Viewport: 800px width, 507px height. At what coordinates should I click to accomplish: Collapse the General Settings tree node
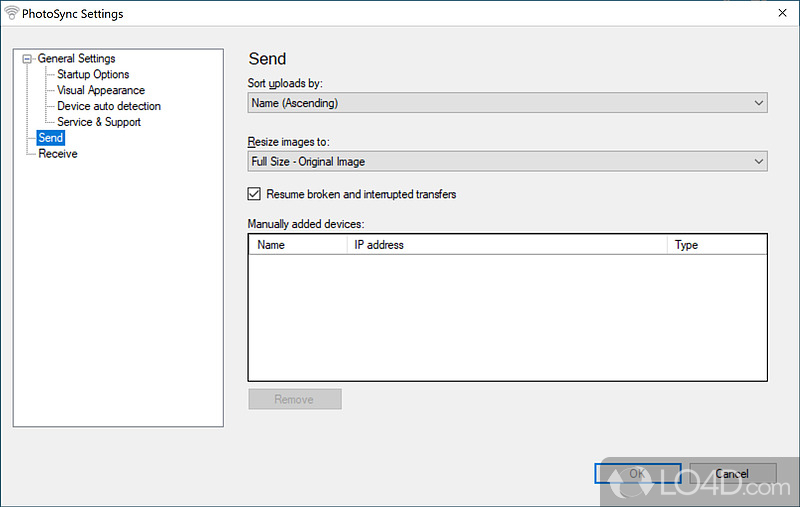[27, 59]
